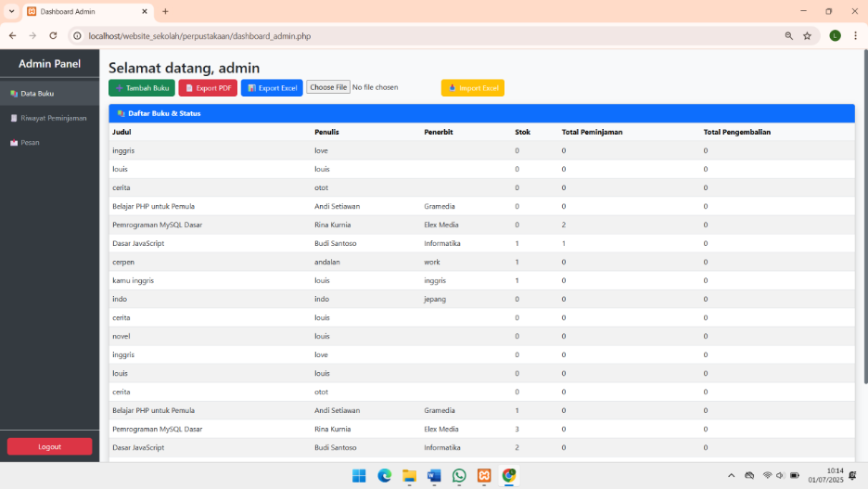Click the author cell 'andalan'
Screen dimensions: 868x489
coord(327,262)
